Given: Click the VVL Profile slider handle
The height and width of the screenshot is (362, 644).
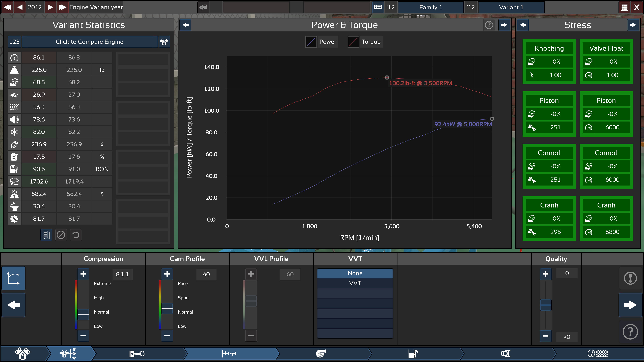Looking at the screenshot, I should pyautogui.click(x=251, y=301).
